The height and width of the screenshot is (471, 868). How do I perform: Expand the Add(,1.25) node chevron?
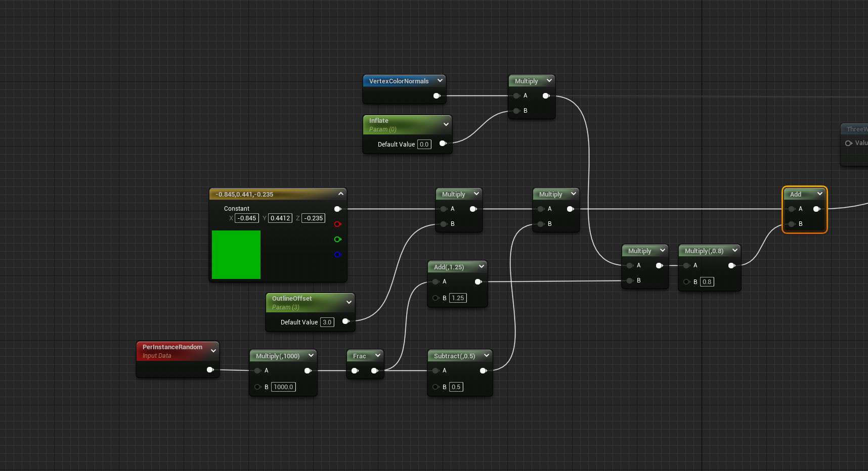(x=482, y=266)
